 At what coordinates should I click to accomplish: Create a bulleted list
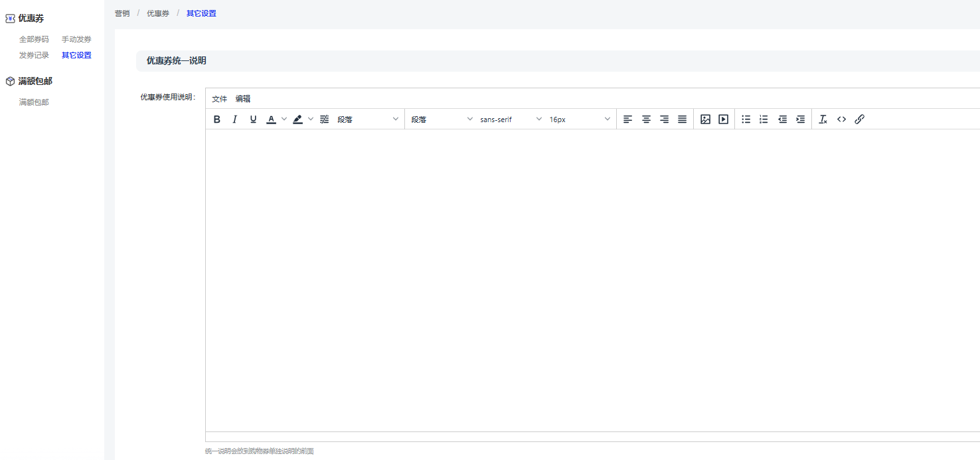[746, 119]
